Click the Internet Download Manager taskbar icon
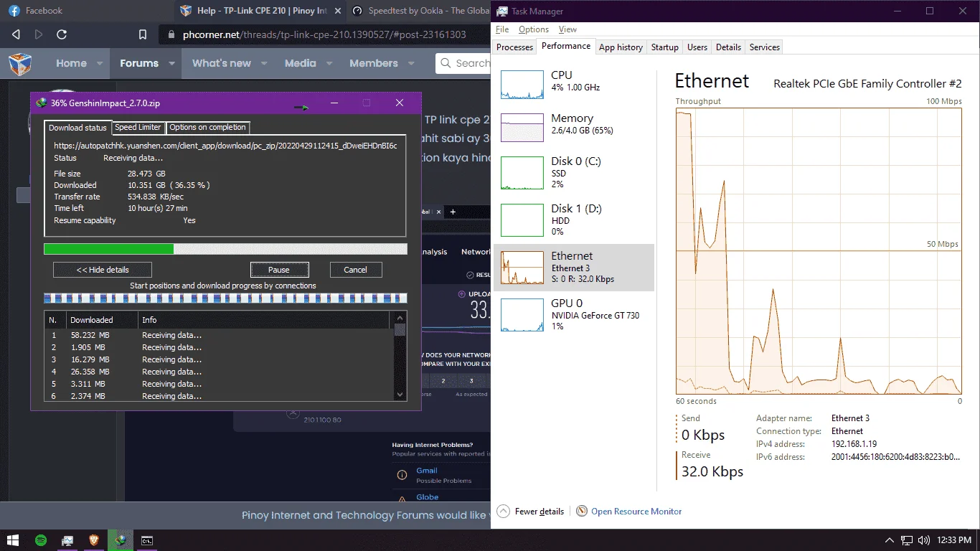The height and width of the screenshot is (551, 980). pos(121,540)
